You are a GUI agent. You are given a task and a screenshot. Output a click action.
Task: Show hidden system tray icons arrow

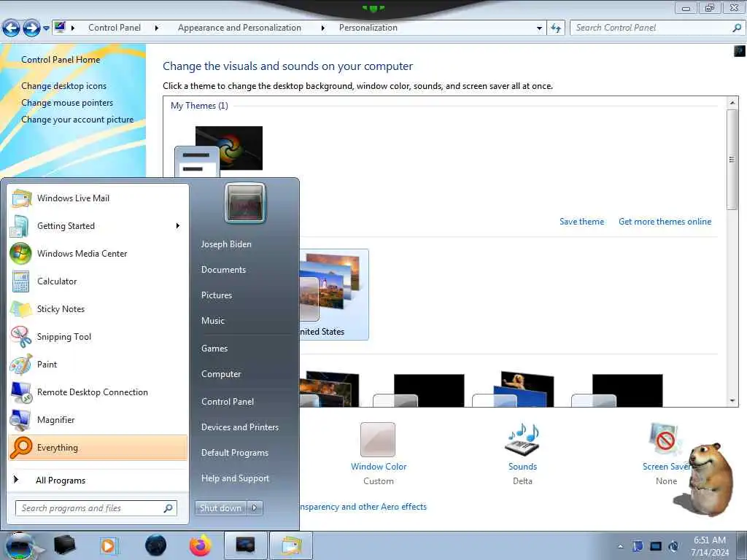620,546
